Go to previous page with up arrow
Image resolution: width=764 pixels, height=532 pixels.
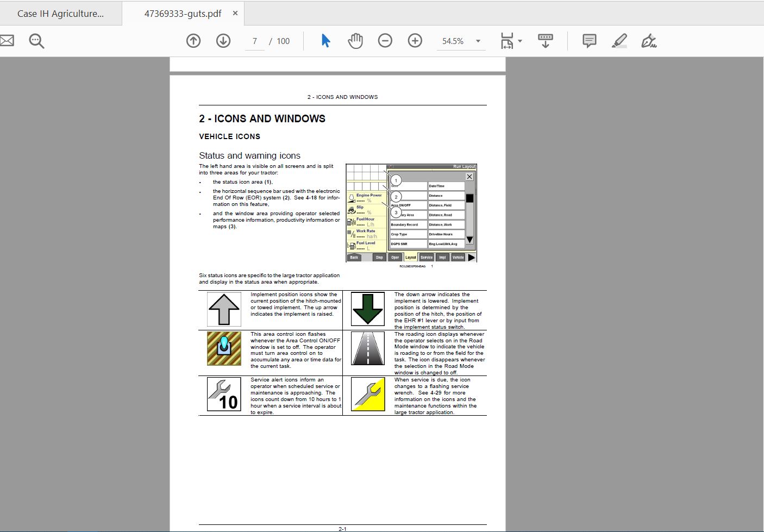pos(193,41)
